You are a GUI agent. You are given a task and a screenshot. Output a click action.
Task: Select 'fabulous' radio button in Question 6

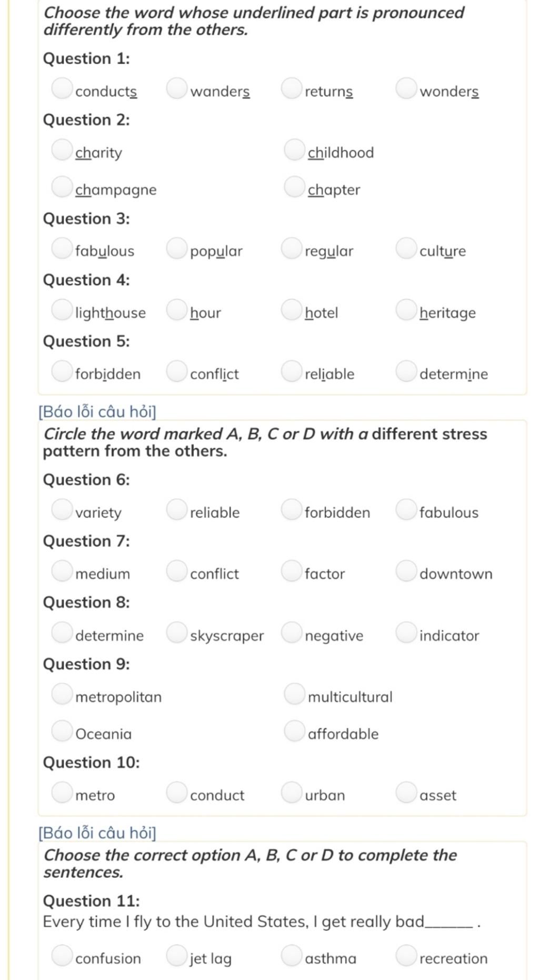point(406,510)
